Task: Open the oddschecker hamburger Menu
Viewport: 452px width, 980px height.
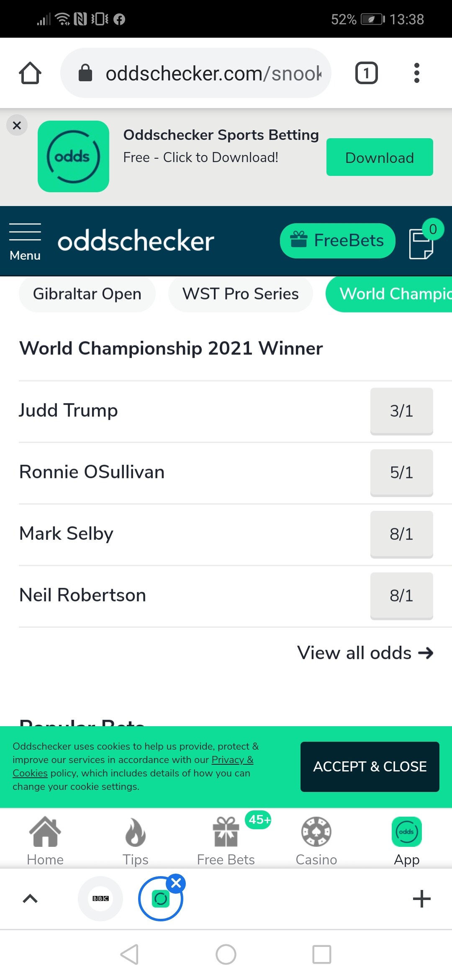Action: [25, 242]
